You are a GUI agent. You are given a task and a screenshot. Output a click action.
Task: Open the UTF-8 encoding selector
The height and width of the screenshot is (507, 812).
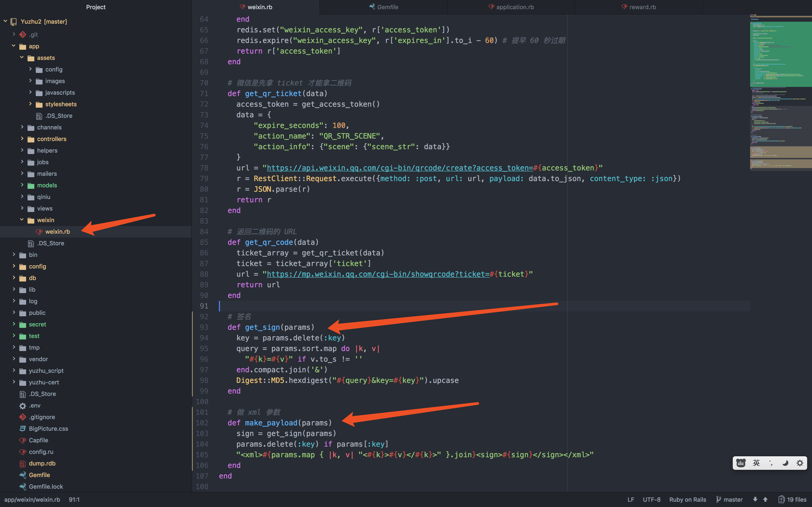click(x=652, y=499)
